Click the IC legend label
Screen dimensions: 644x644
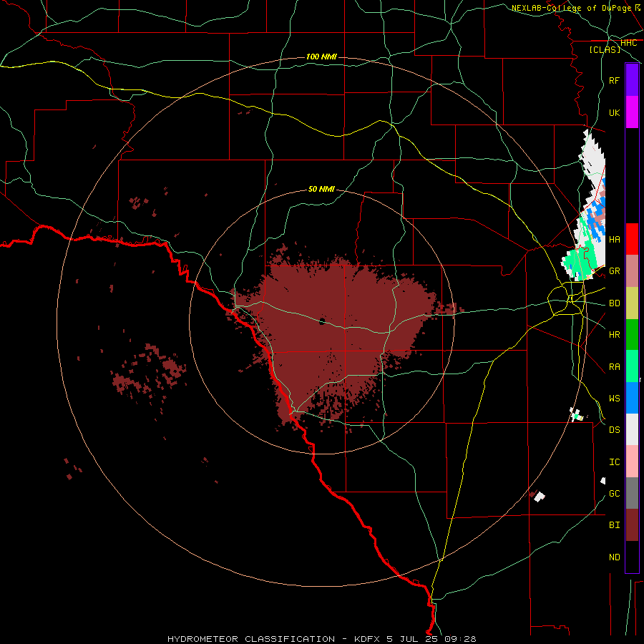click(614, 462)
